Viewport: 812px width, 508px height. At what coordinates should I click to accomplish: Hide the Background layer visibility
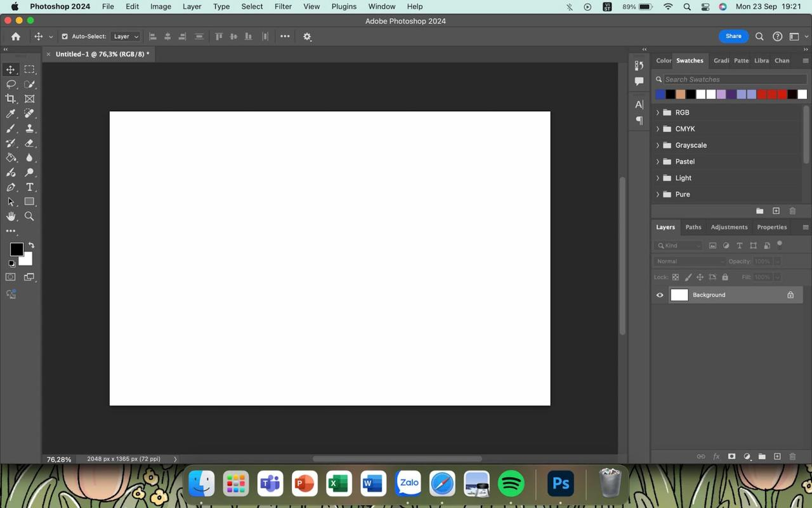[x=660, y=295]
